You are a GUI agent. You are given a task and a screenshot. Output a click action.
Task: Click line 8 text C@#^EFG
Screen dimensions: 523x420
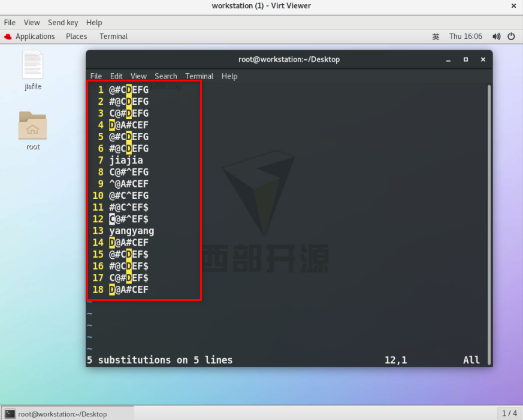(x=129, y=172)
